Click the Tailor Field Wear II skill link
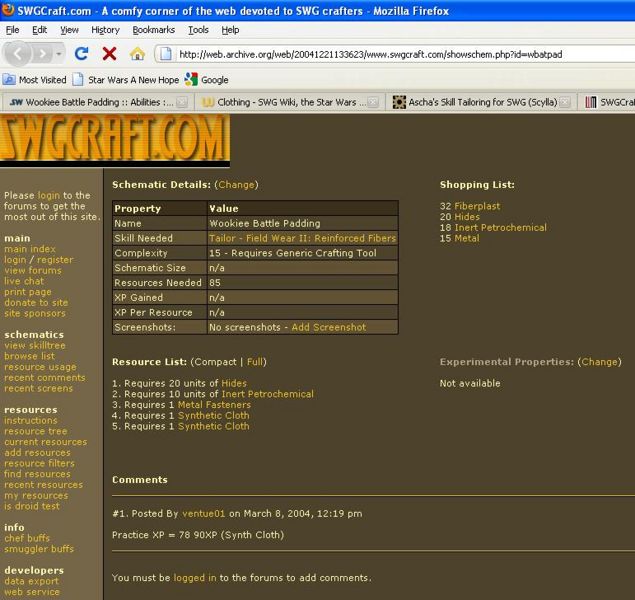Viewport: 635px width, 600px height. (x=302, y=239)
